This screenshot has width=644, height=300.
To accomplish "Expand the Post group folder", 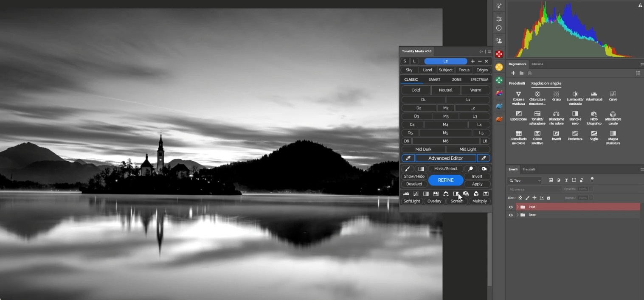I will tap(517, 207).
